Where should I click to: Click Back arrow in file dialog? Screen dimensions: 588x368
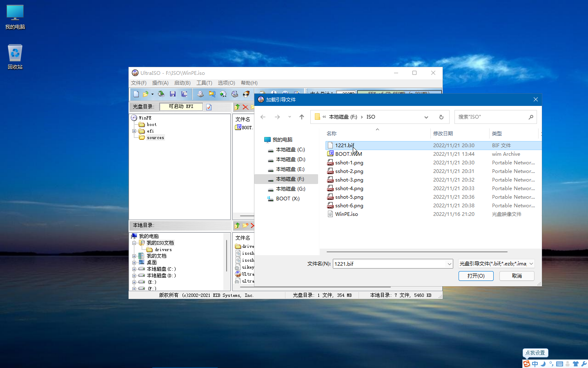(263, 117)
